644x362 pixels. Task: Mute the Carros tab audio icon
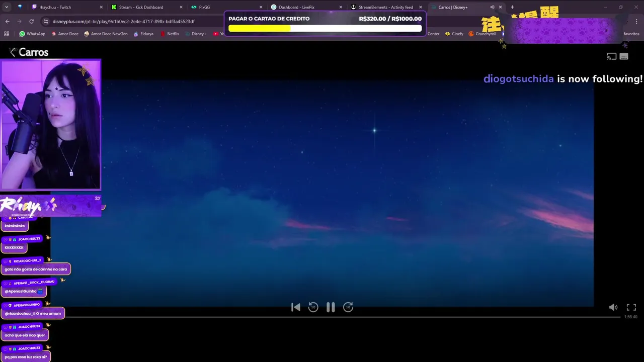(x=492, y=7)
